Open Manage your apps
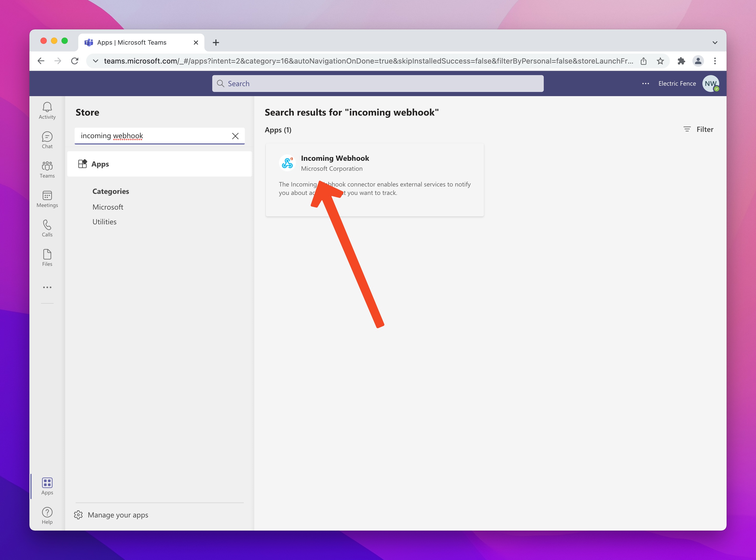756x560 pixels. coord(111,515)
